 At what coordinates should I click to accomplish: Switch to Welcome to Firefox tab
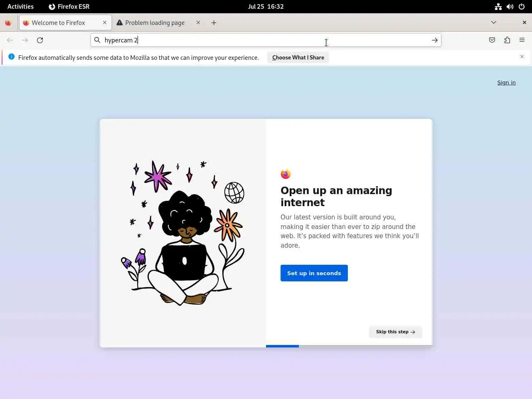[65, 23]
